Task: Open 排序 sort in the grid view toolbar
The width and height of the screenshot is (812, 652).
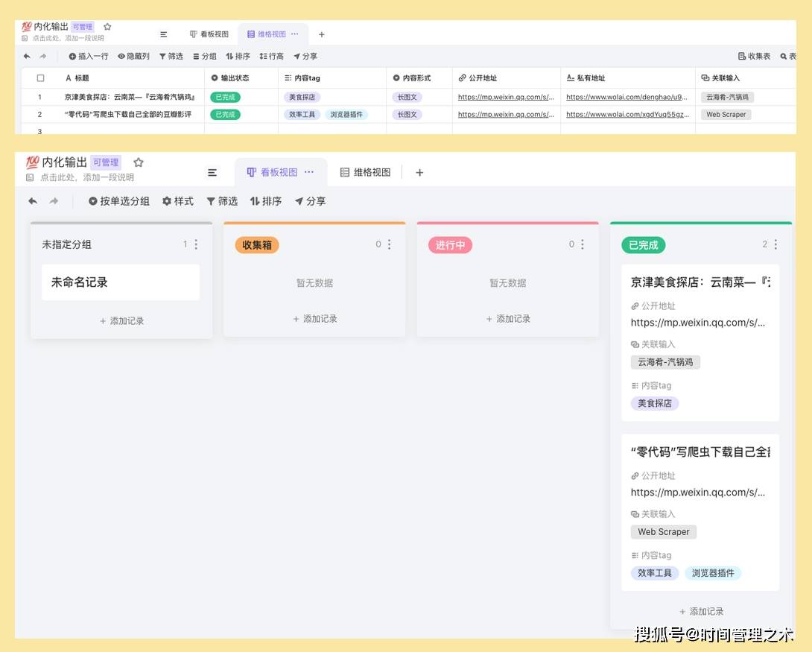Action: tap(238, 56)
